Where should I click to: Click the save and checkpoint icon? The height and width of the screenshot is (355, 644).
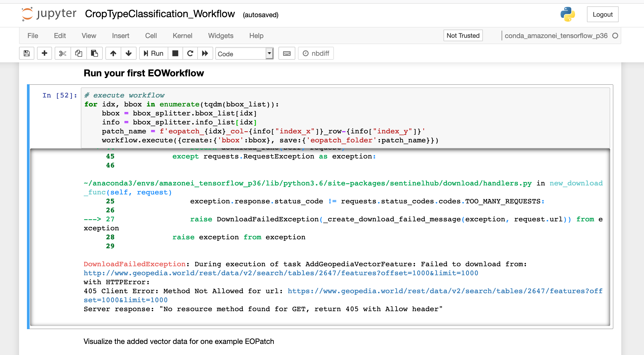(27, 53)
